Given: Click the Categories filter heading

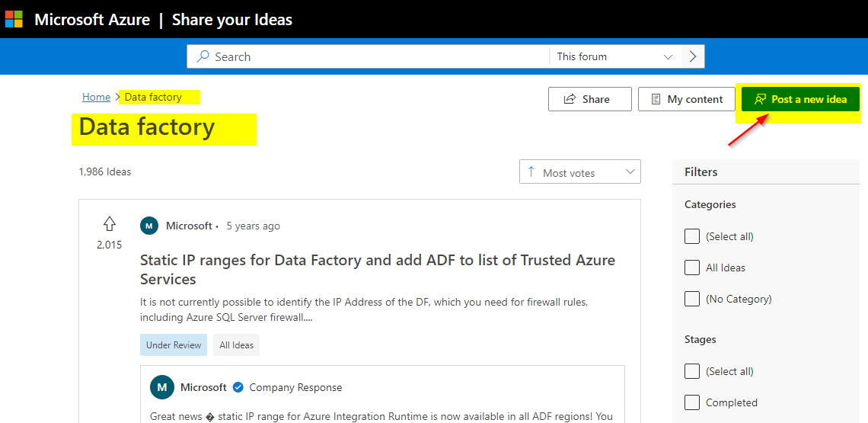Looking at the screenshot, I should [710, 204].
